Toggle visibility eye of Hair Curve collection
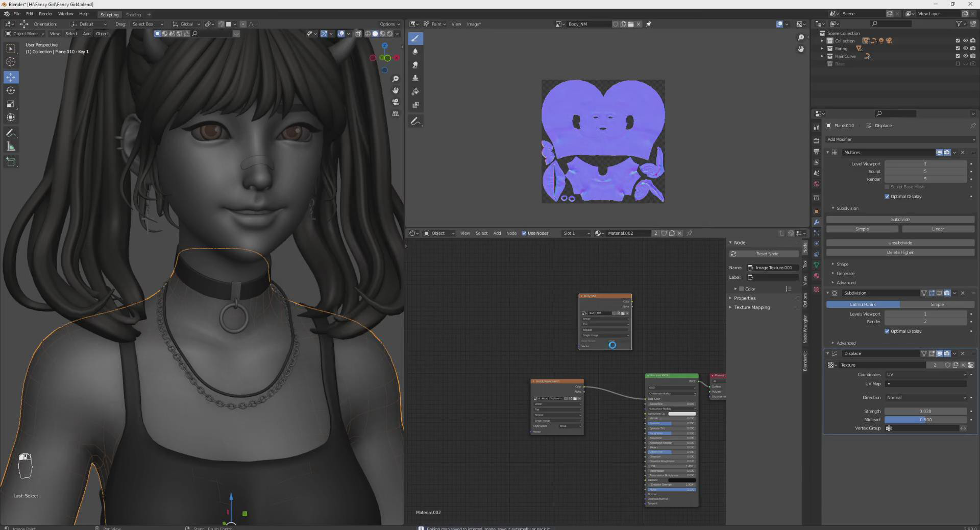980x530 pixels. [965, 56]
